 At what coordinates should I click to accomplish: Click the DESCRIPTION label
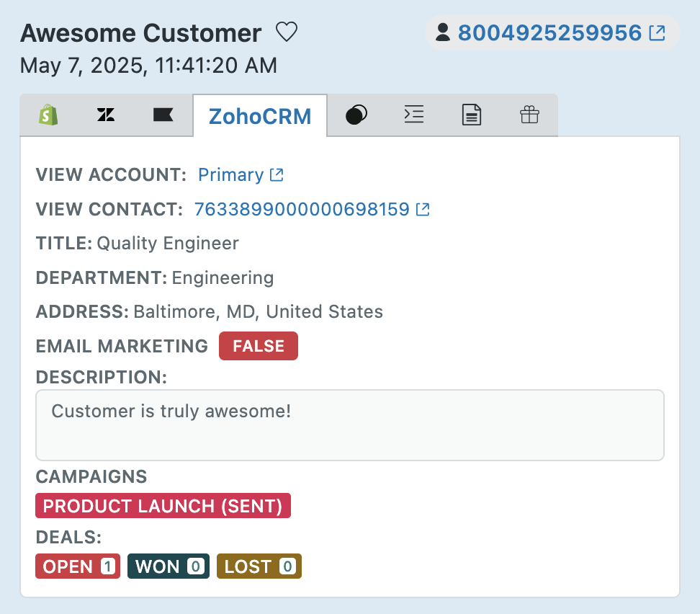(x=102, y=377)
